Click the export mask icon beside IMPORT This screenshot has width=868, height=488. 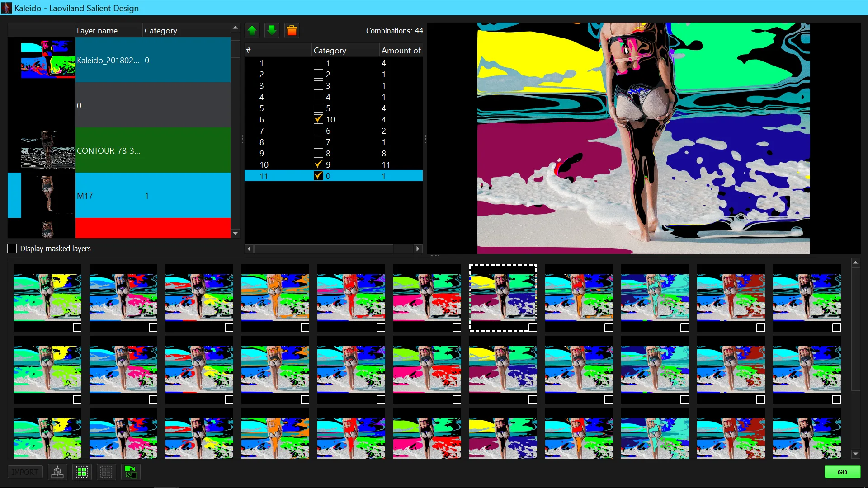57,472
